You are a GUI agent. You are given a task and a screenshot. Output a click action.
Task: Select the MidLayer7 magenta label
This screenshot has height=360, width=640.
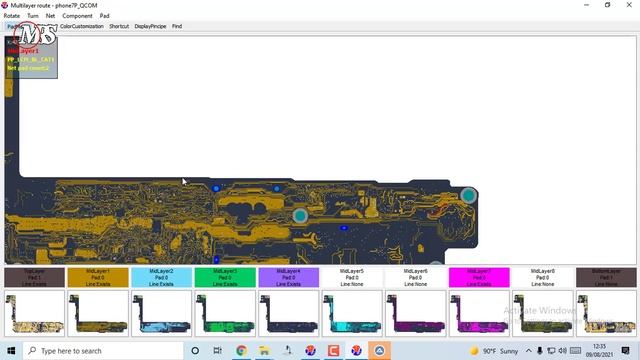[479, 278]
